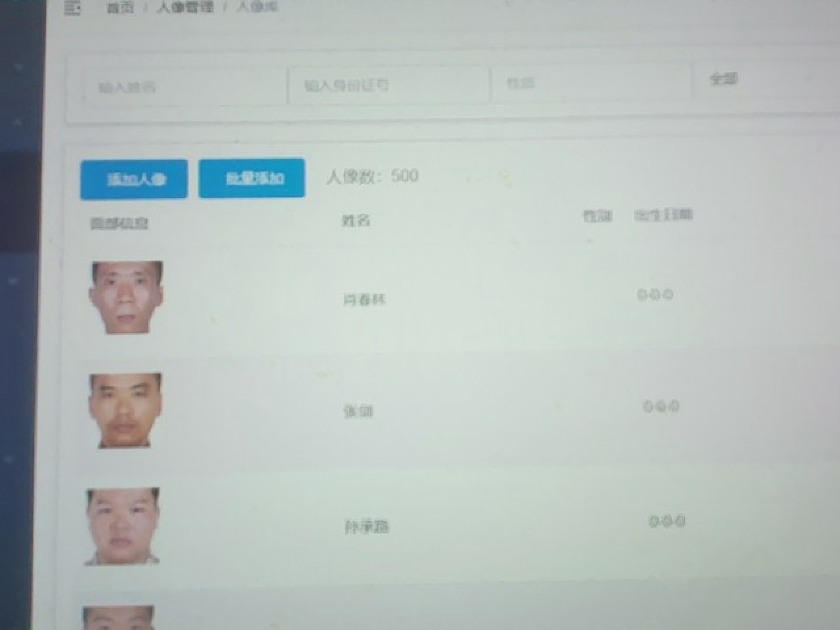The image size is (840, 630).
Task: Focus the 输入姓名 name input field
Action: (185, 87)
